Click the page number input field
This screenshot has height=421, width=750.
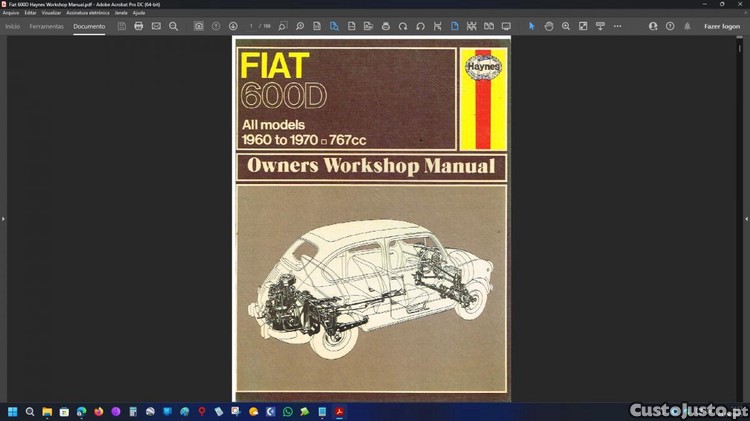(252, 26)
